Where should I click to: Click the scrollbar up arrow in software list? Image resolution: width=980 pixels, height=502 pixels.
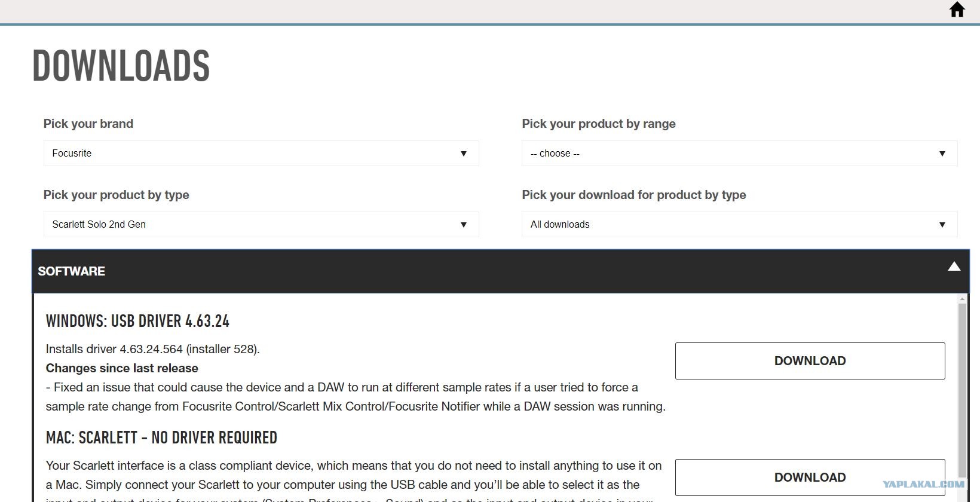click(x=962, y=298)
